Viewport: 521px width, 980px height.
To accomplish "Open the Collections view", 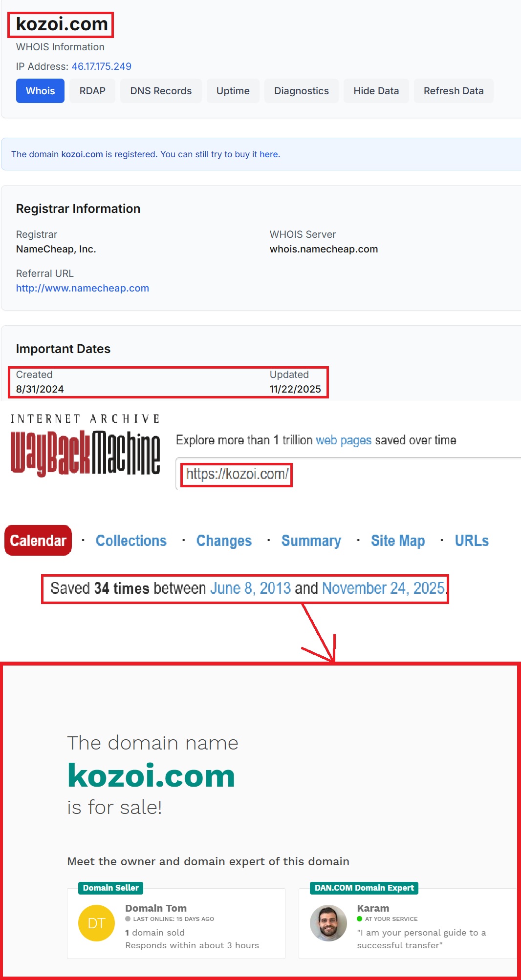I will pos(131,541).
